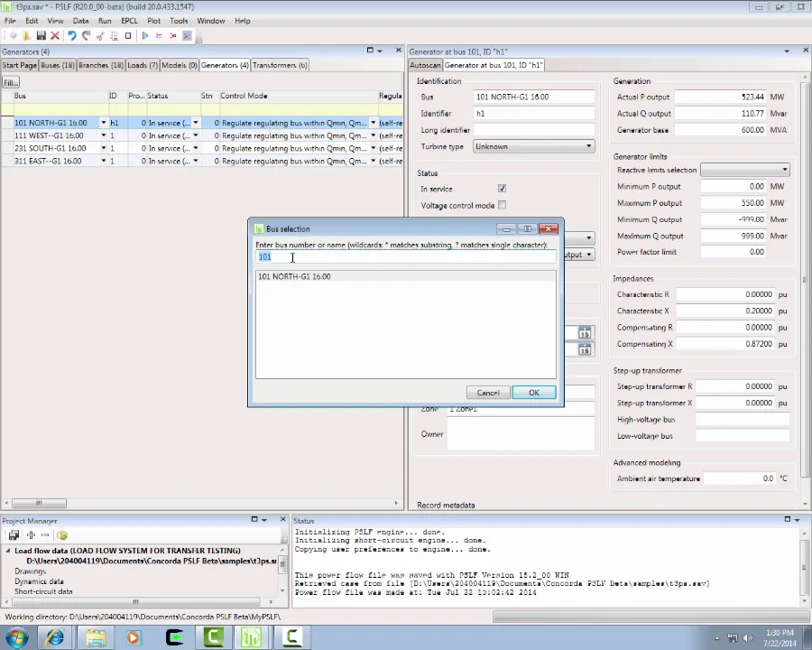Click the highlighted rightmost toolbar icon
Image resolution: width=812 pixels, height=650 pixels.
click(x=187, y=36)
